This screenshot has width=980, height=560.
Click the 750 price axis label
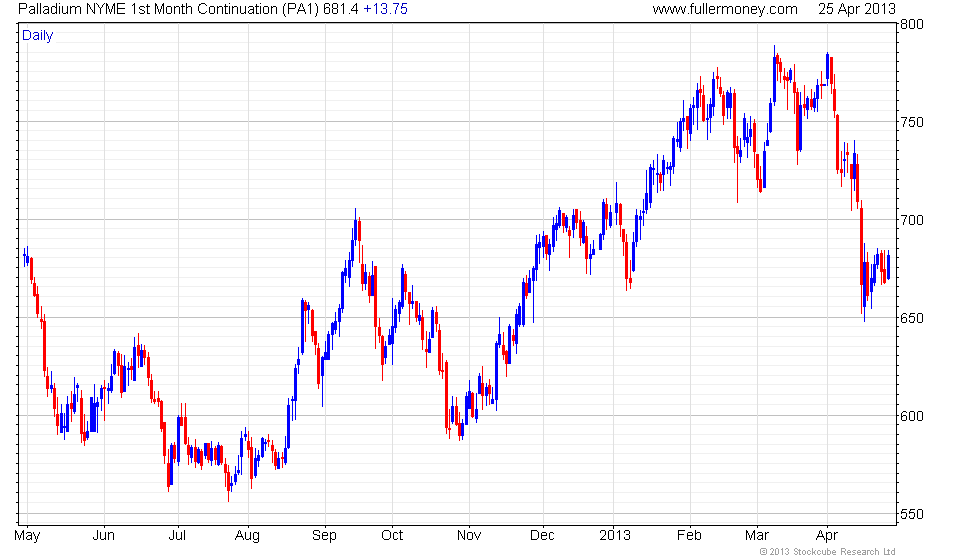pyautogui.click(x=911, y=122)
